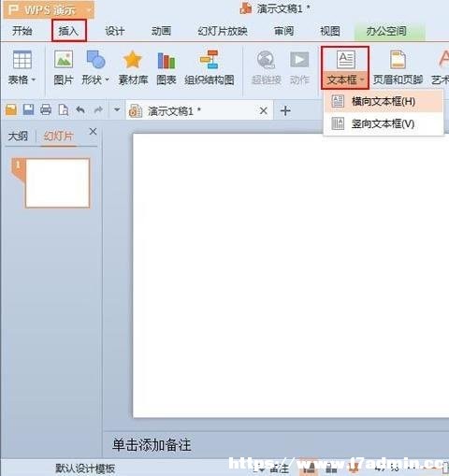This screenshot has height=476, width=449.
Task: Insert a chart with 图表 icon
Action: pos(167,67)
